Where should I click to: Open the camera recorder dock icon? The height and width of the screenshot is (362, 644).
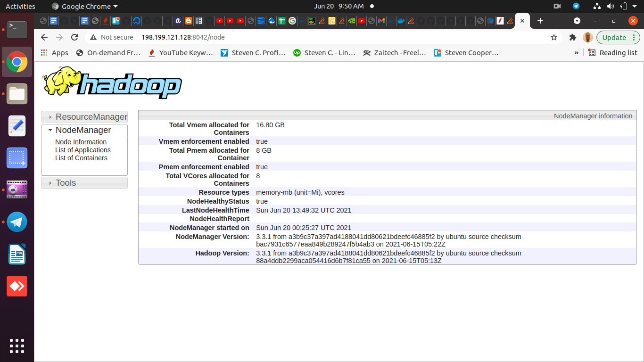(17, 190)
